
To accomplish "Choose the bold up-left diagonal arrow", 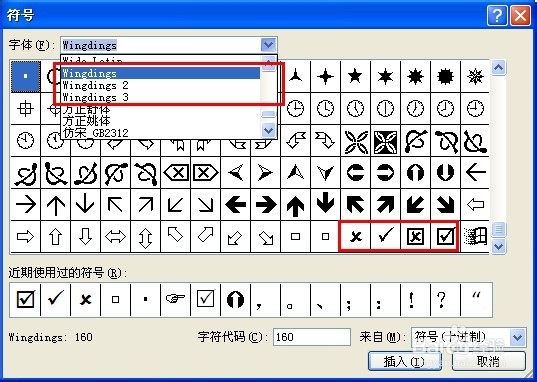I will coord(355,205).
